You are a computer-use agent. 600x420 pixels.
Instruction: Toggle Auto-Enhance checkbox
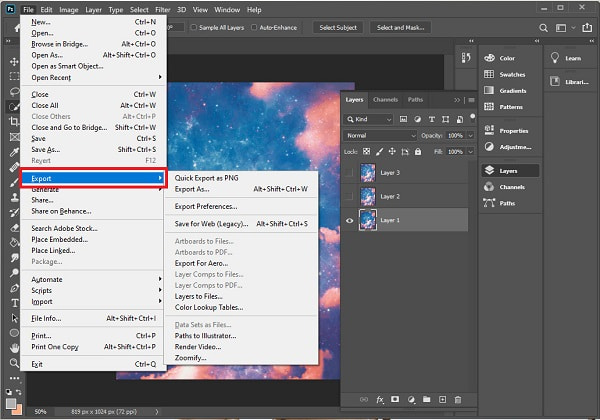(254, 28)
